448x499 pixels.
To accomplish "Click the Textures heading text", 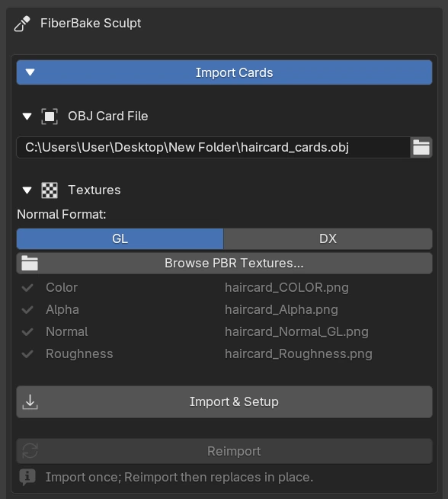I will [x=94, y=190].
